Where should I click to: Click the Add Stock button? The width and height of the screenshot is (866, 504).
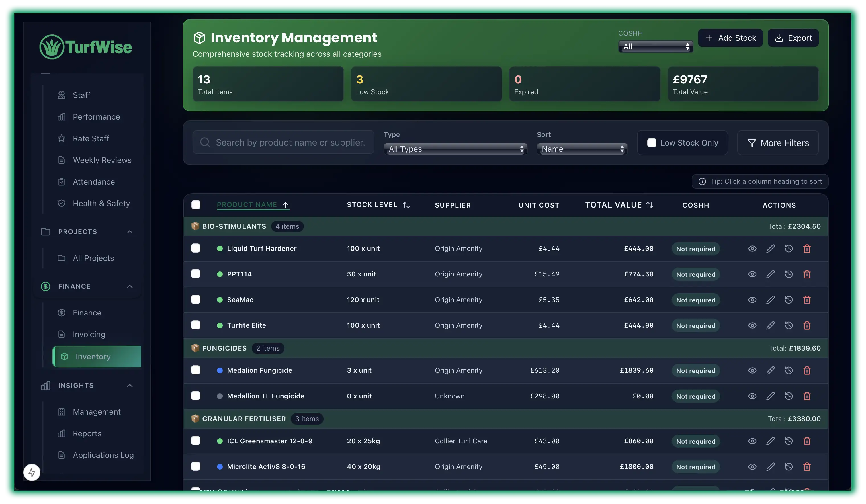point(731,38)
